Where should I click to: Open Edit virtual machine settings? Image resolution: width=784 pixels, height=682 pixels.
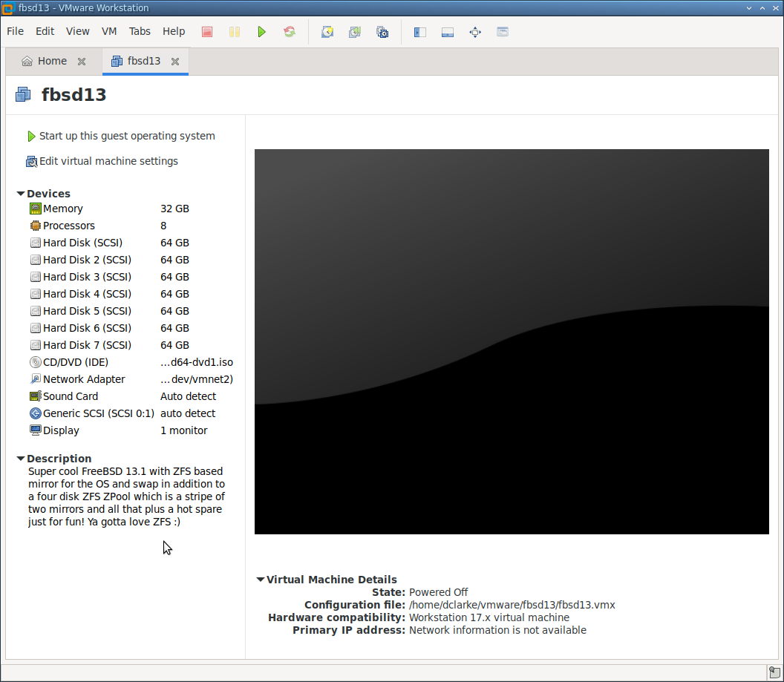[102, 161]
